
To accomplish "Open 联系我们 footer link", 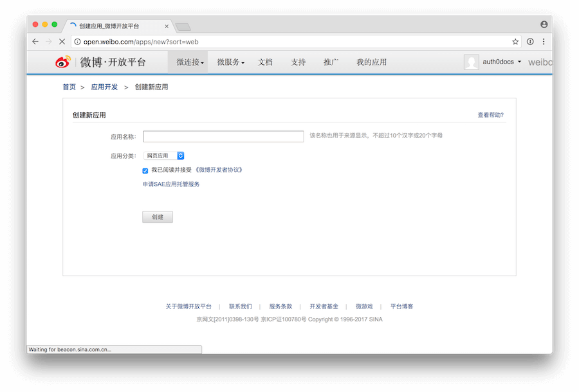I will (x=241, y=307).
